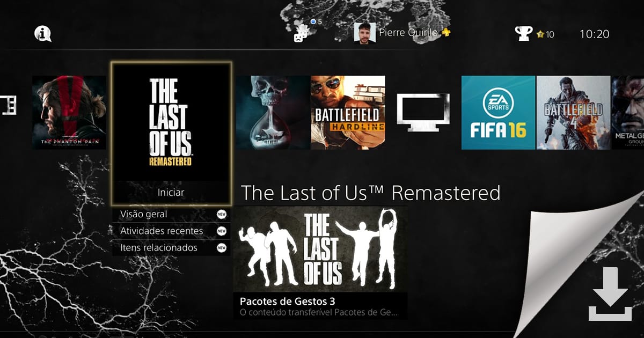
Task: Click the gold star trophy level indicator
Action: point(540,34)
